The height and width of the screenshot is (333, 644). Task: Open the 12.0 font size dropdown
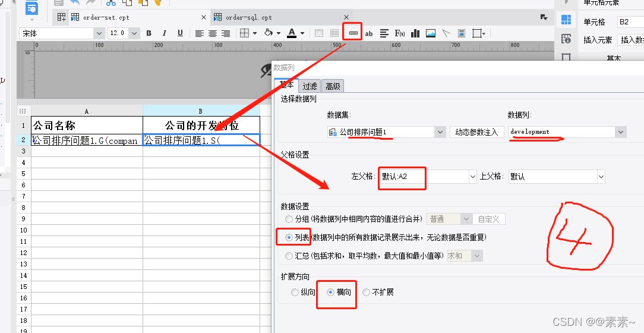[x=135, y=33]
